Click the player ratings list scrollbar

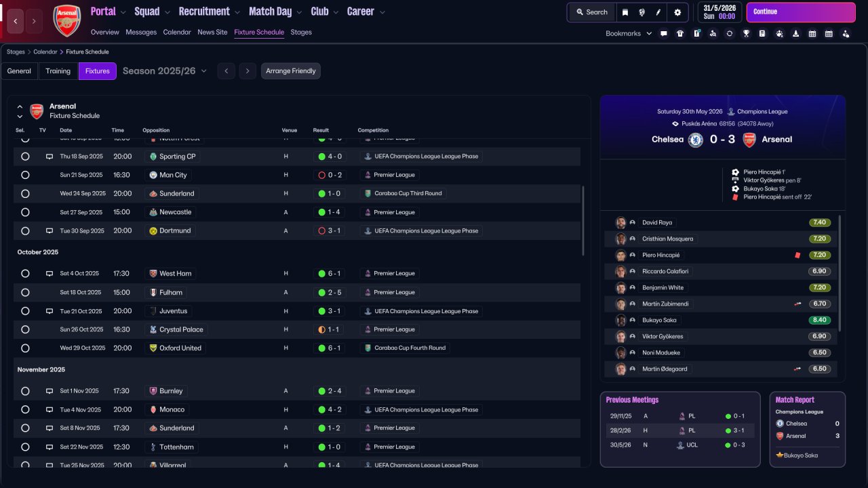pyautogui.click(x=840, y=273)
